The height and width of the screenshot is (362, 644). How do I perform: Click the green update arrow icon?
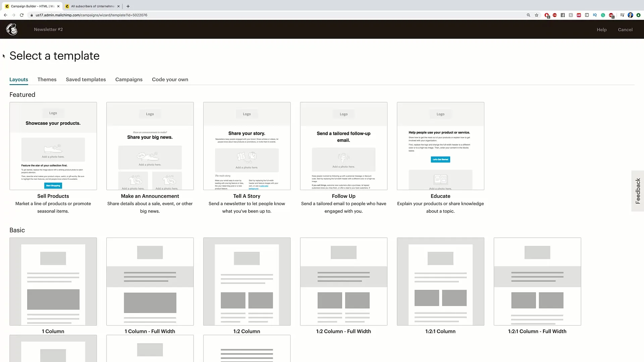pyautogui.click(x=638, y=15)
